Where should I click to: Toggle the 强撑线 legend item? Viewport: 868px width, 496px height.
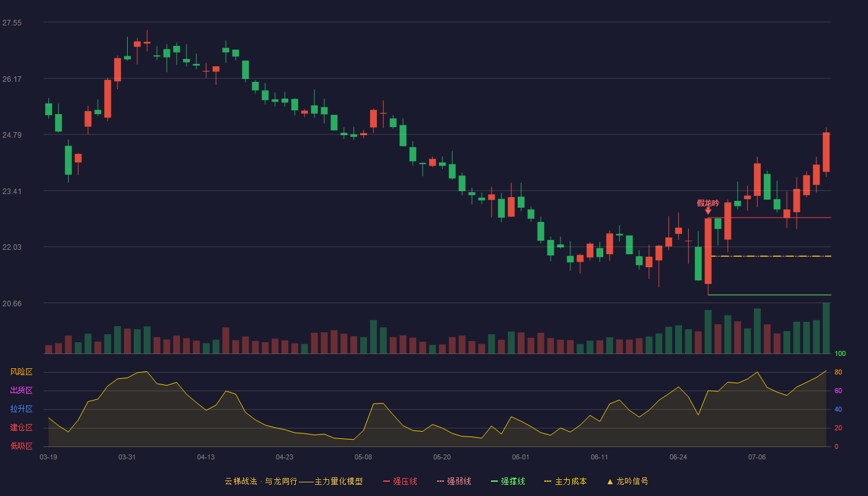coord(508,481)
